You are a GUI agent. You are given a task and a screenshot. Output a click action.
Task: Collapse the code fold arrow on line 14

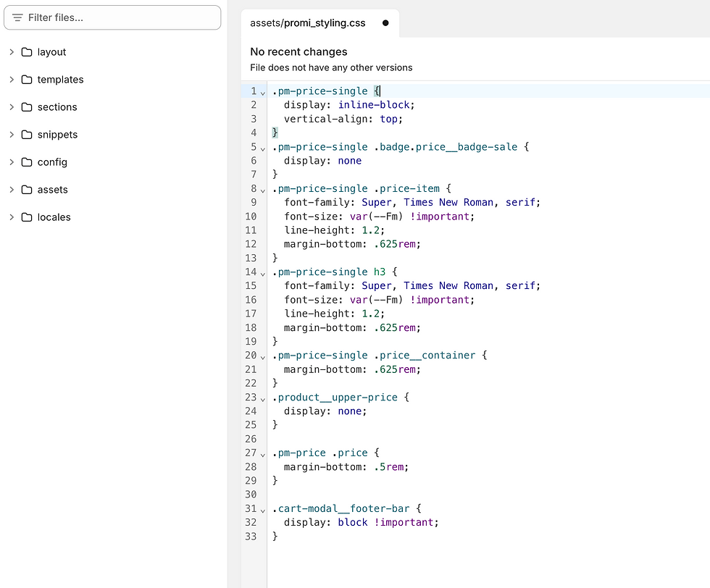pyautogui.click(x=262, y=273)
